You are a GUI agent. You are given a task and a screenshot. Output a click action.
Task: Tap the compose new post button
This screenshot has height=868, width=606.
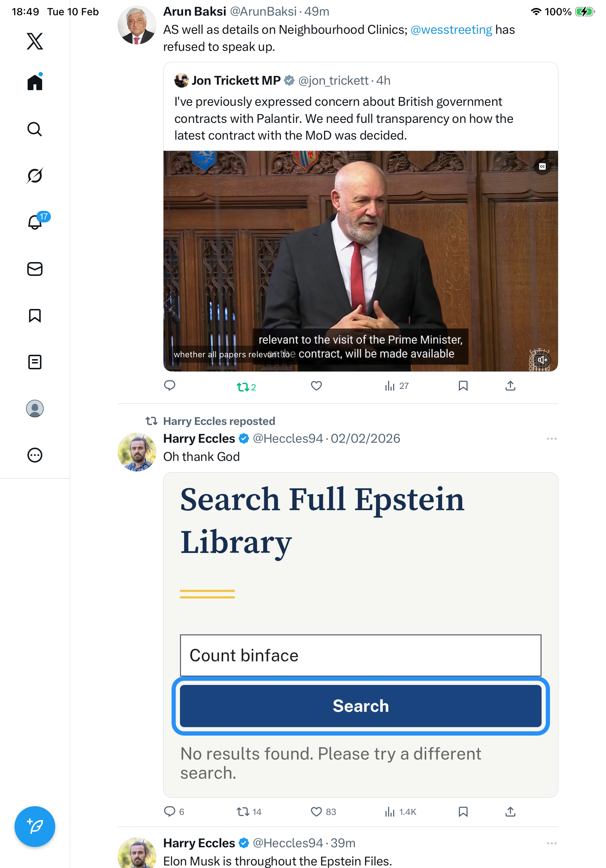(35, 826)
